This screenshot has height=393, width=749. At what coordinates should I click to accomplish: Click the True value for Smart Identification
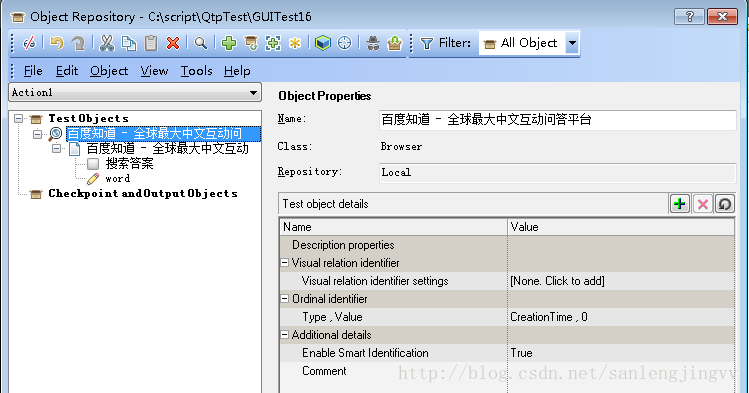[621, 353]
